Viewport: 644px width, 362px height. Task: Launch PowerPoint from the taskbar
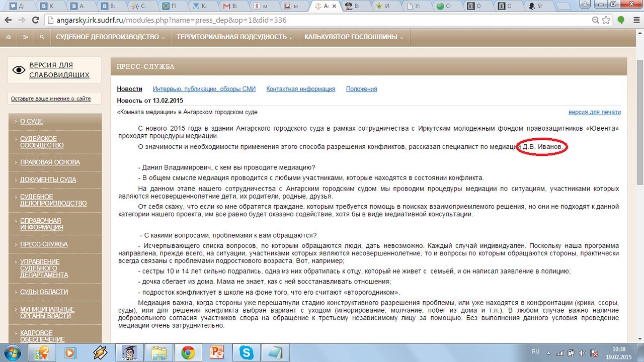point(217,352)
